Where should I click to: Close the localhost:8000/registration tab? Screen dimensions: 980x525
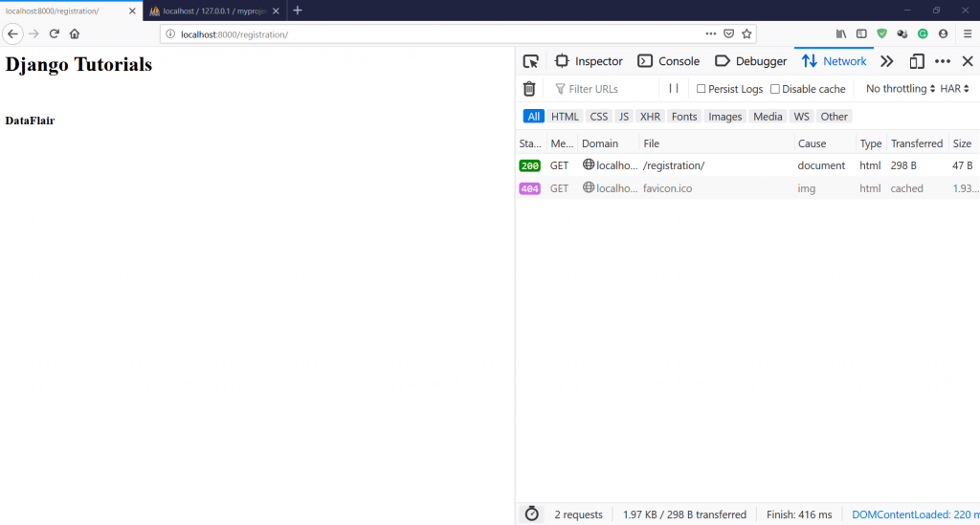[132, 11]
